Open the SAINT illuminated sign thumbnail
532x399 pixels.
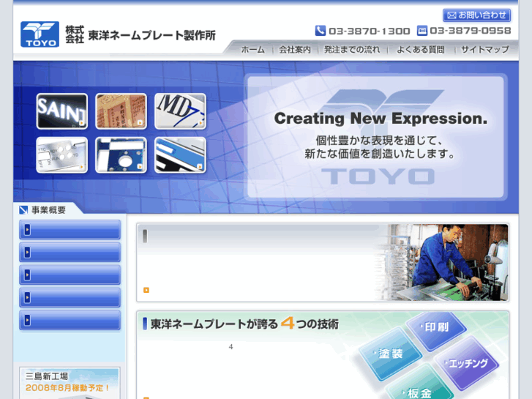tap(62, 111)
